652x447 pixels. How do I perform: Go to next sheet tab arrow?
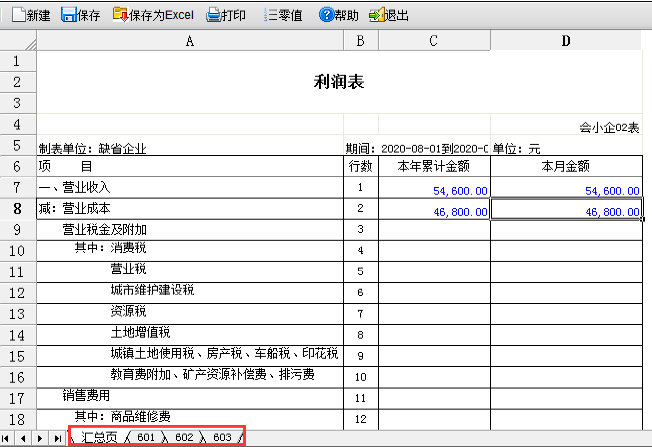click(x=40, y=438)
